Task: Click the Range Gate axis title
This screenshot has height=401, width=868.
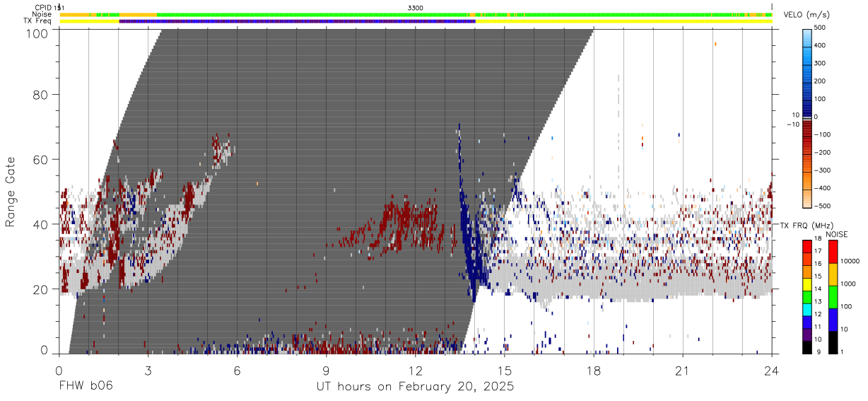Action: (11, 192)
